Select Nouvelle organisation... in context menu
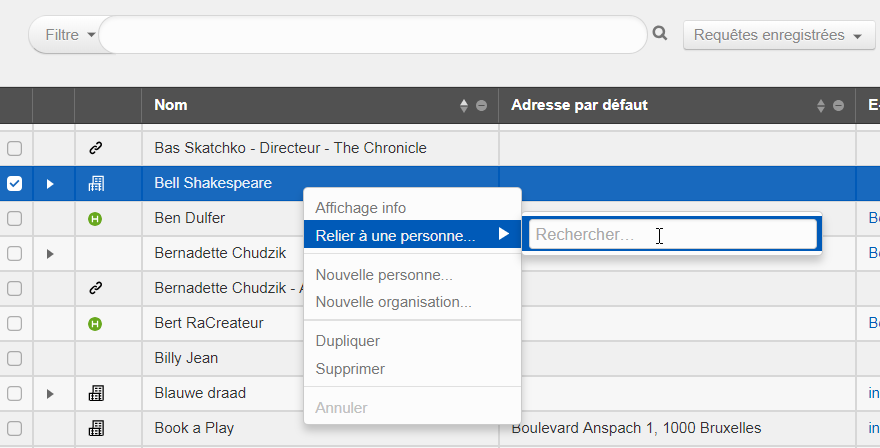 pos(393,302)
